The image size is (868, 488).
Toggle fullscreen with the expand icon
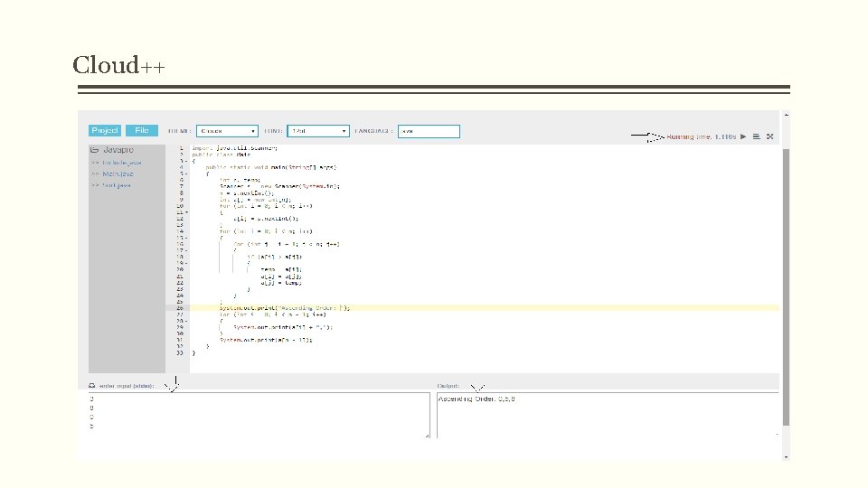(x=770, y=136)
